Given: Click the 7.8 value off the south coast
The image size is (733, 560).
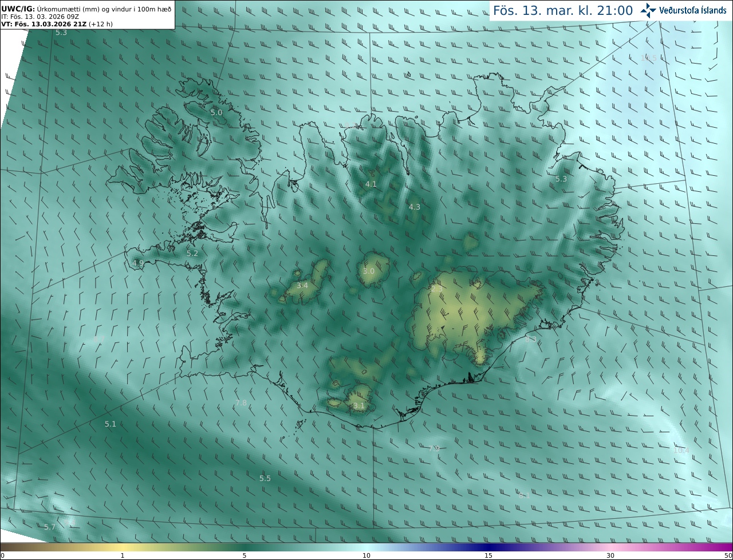Looking at the screenshot, I should click(x=241, y=403).
